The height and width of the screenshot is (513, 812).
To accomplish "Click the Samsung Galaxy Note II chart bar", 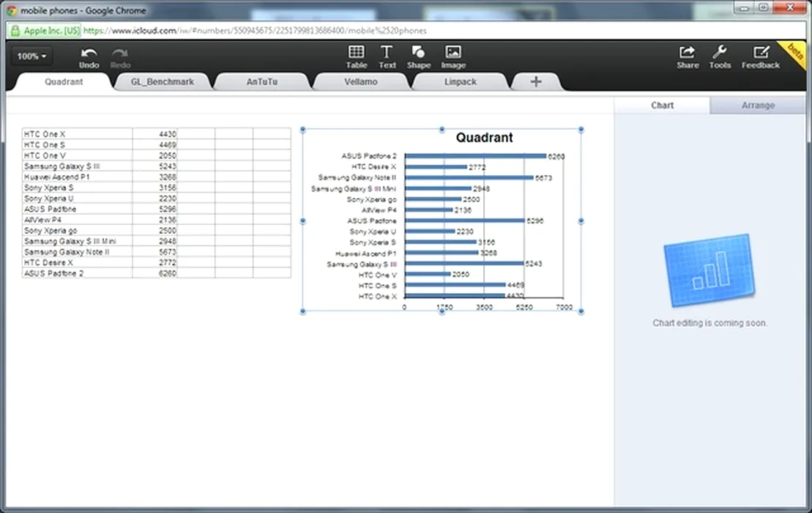I will [469, 178].
